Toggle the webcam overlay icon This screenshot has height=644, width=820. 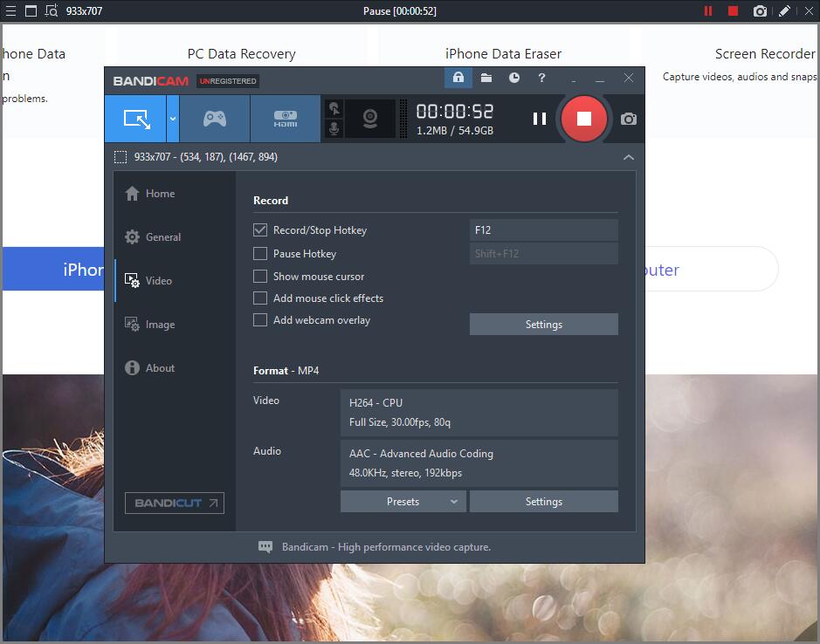(x=370, y=119)
